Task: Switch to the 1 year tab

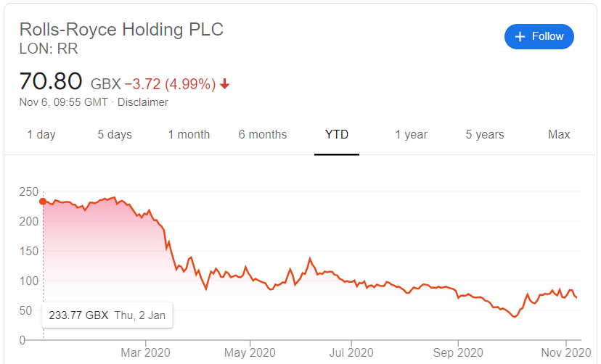Action: tap(411, 135)
